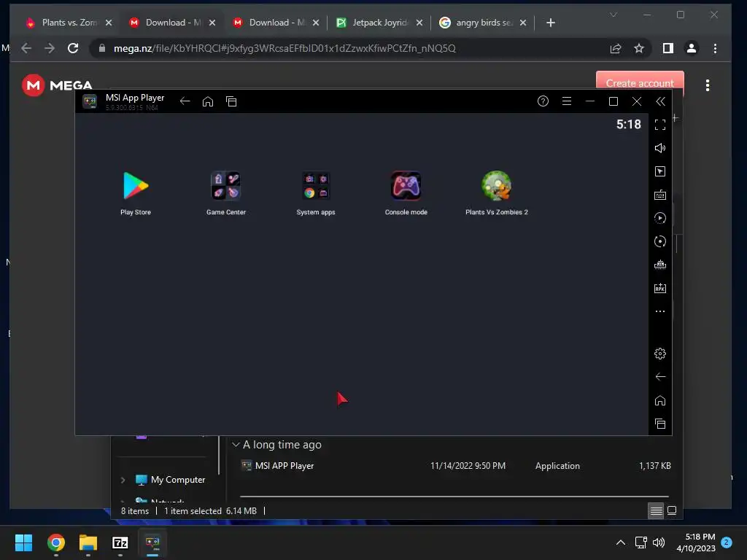
Task: Click Create account on MEGA
Action: [640, 82]
